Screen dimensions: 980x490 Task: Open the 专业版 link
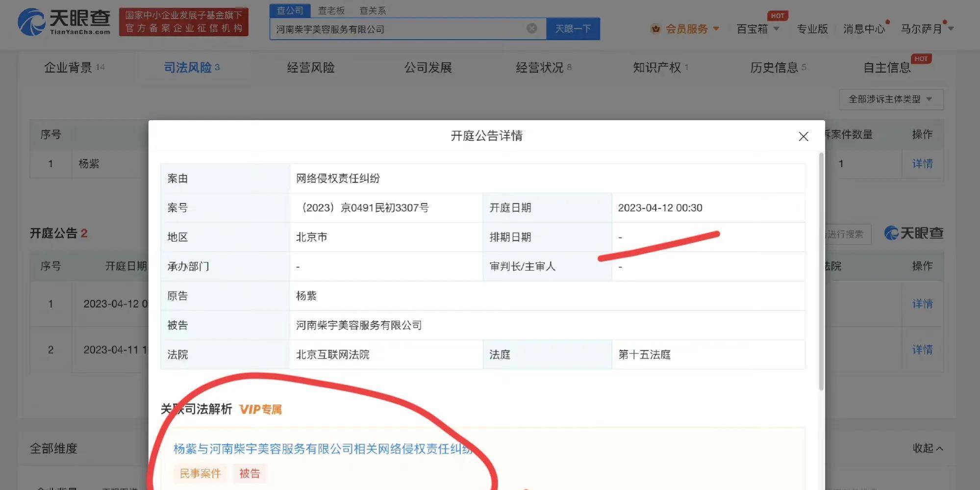coord(812,29)
